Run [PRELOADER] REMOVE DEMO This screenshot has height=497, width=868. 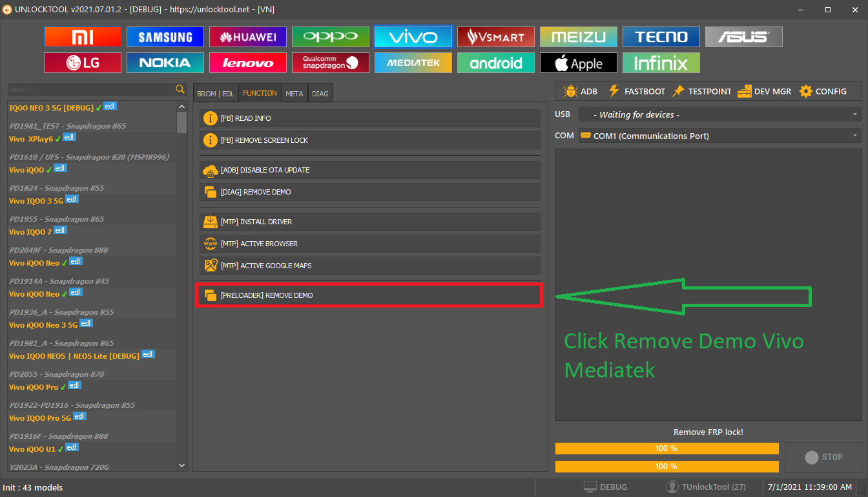(369, 295)
